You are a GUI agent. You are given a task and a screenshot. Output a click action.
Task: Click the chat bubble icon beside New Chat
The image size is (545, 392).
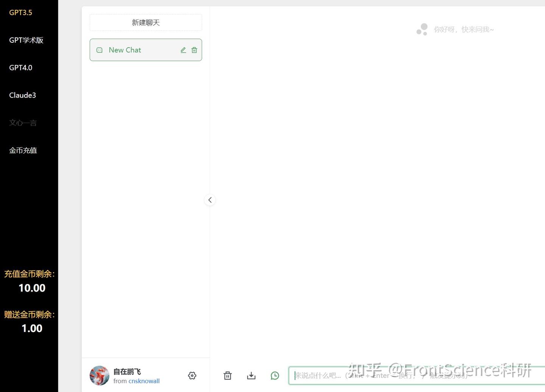pyautogui.click(x=100, y=50)
